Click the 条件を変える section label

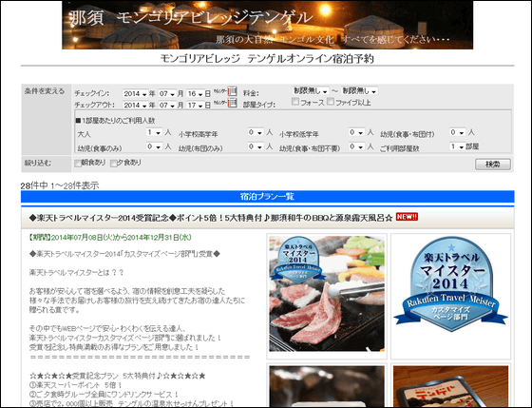click(x=45, y=91)
